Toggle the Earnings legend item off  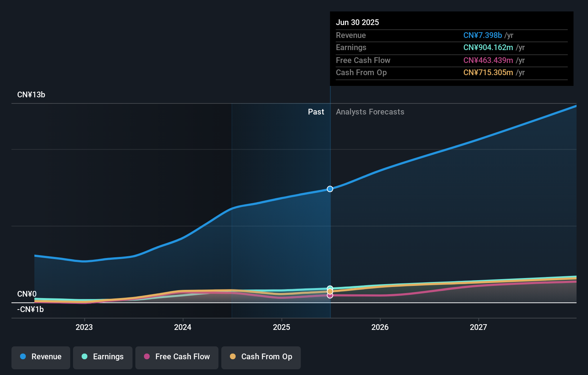point(103,357)
